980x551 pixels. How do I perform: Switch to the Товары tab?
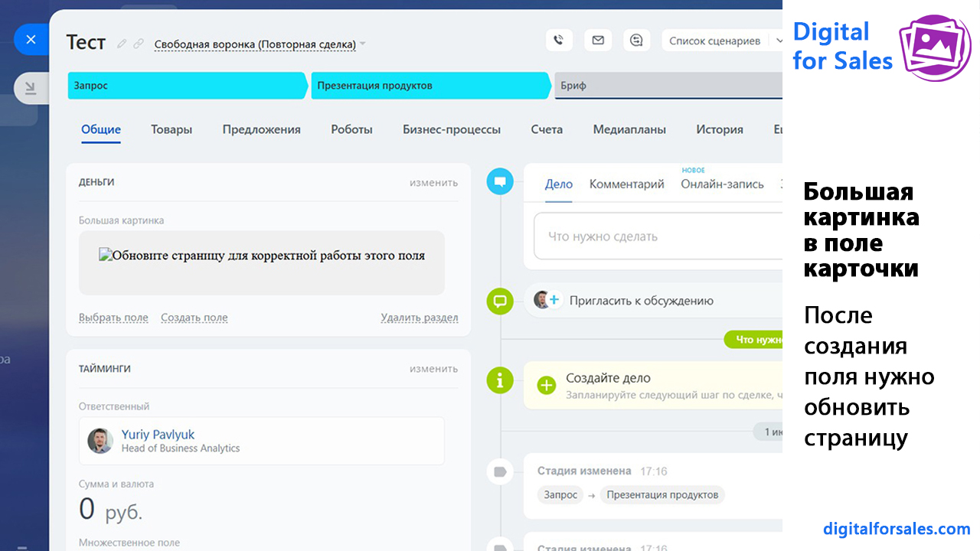coord(171,129)
